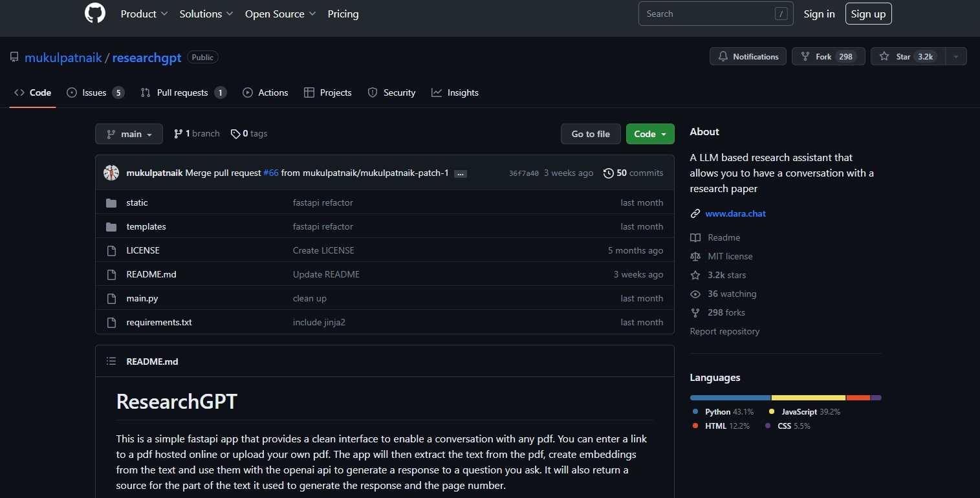This screenshot has width=980, height=498.
Task: Expand the Product menu
Action: (144, 14)
